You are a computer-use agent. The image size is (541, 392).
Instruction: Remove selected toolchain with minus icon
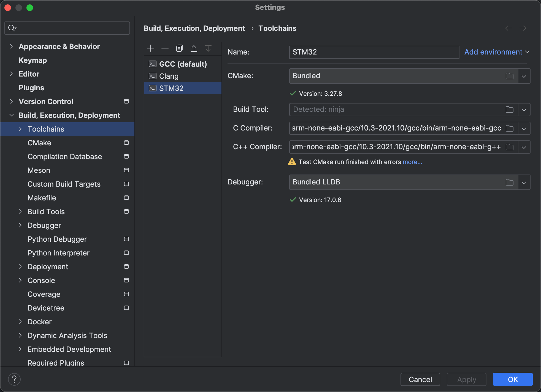(165, 48)
